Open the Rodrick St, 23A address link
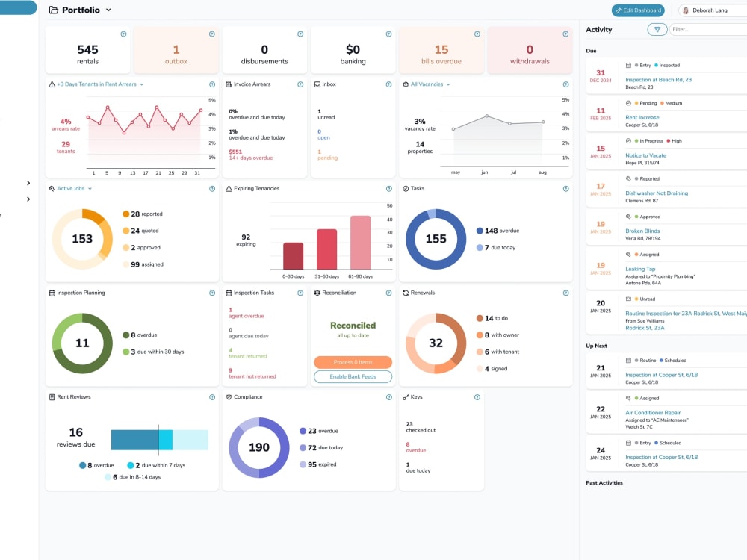This screenshot has width=747, height=560. (x=645, y=328)
